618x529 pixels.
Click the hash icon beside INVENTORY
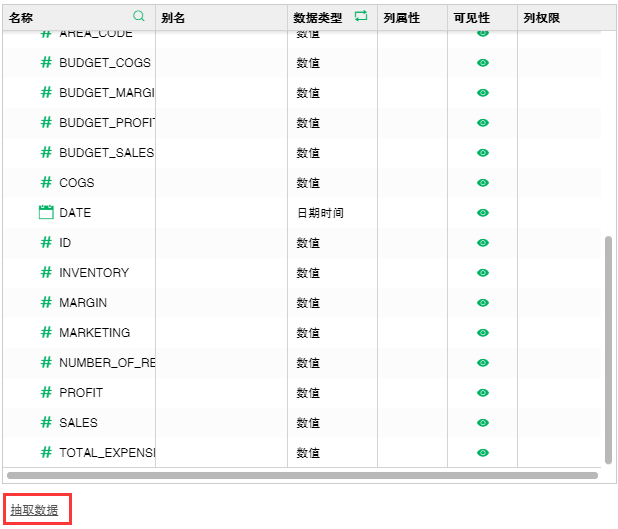[46, 272]
